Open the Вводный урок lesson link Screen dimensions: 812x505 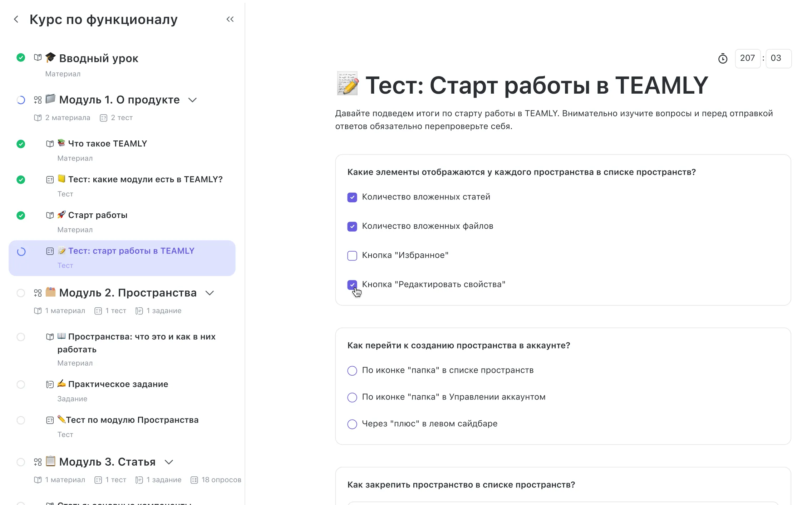(x=99, y=58)
